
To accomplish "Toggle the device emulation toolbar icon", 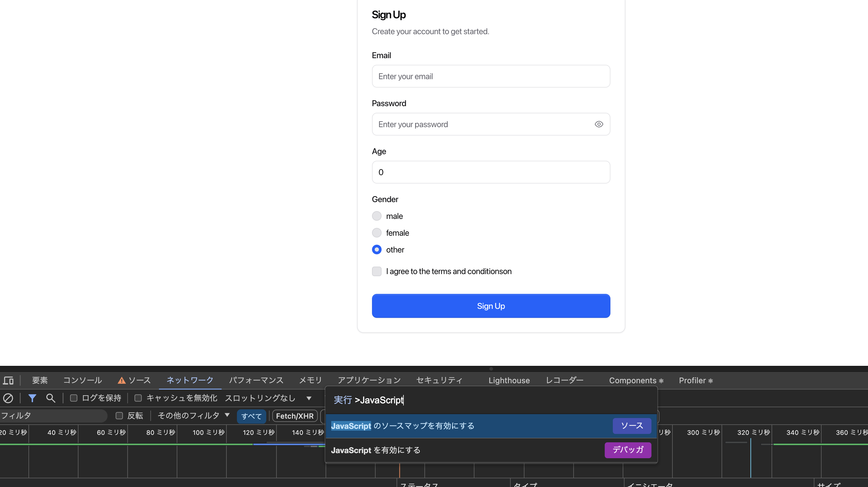I will pos(8,381).
